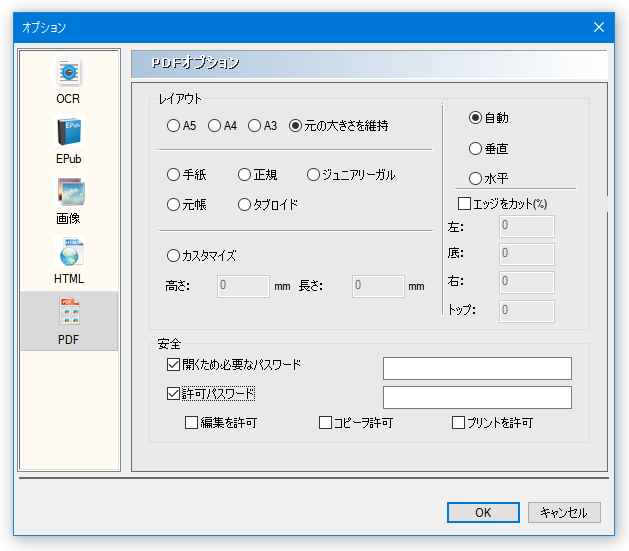Click the キャンセル button
This screenshot has height=551, width=629.
564,512
